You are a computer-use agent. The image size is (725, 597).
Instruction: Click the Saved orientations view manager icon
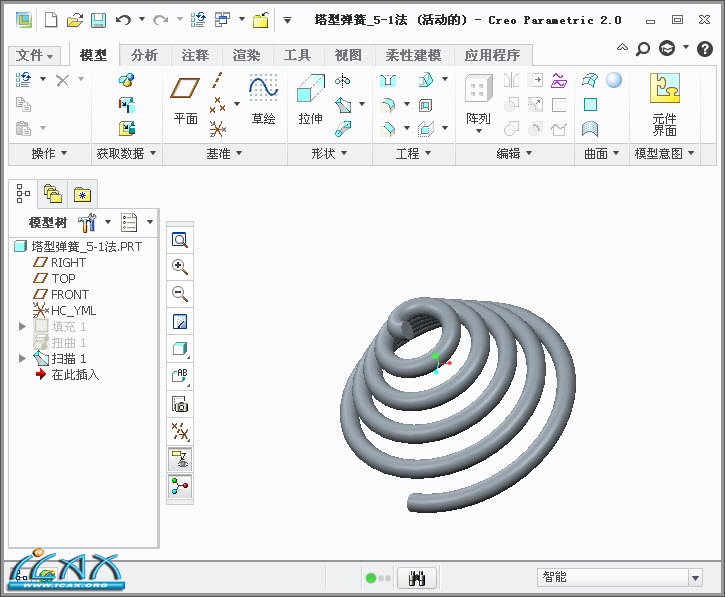coord(179,404)
